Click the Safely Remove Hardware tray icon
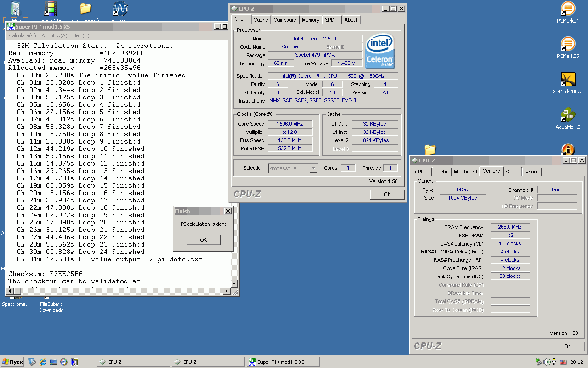The height and width of the screenshot is (368, 588). pyautogui.click(x=538, y=362)
